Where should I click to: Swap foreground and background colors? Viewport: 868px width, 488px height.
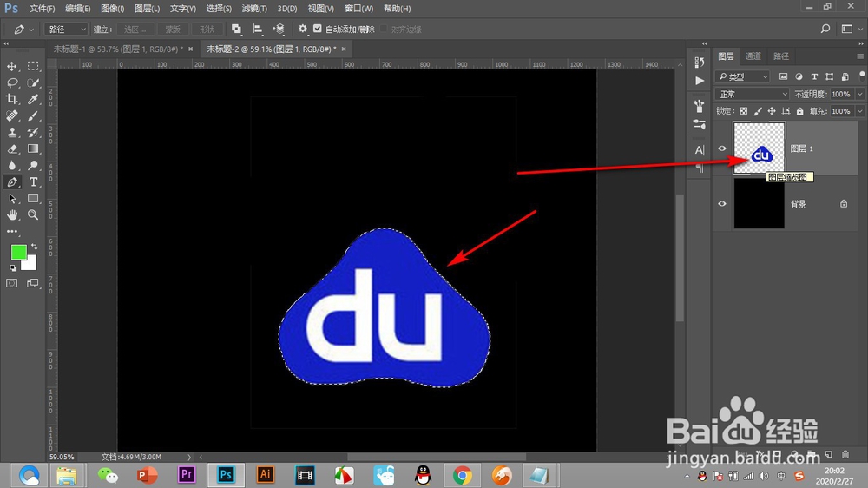tap(35, 247)
